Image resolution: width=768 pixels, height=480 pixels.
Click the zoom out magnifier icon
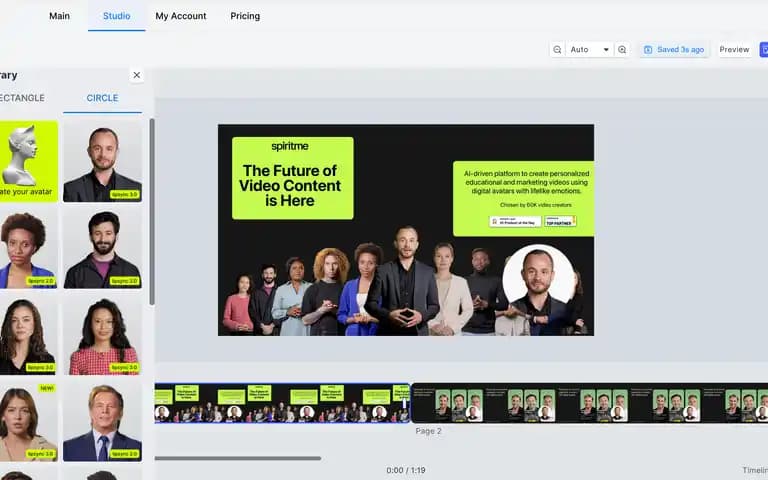coord(557,49)
